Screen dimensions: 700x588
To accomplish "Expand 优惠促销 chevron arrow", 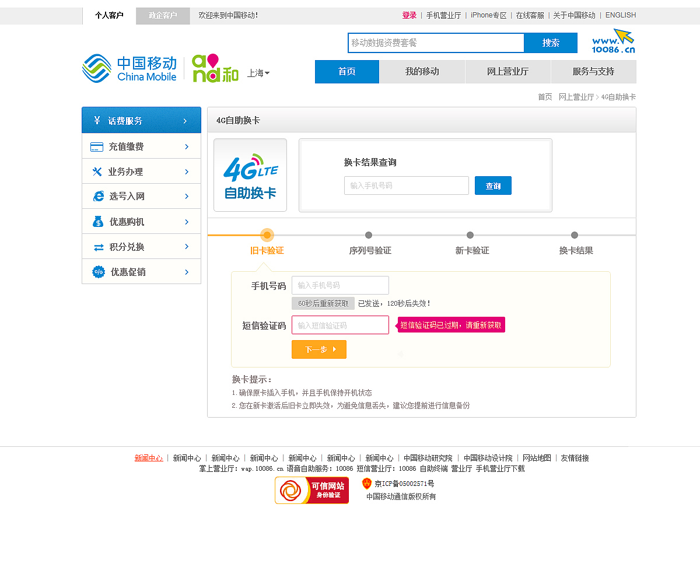I will click(187, 272).
